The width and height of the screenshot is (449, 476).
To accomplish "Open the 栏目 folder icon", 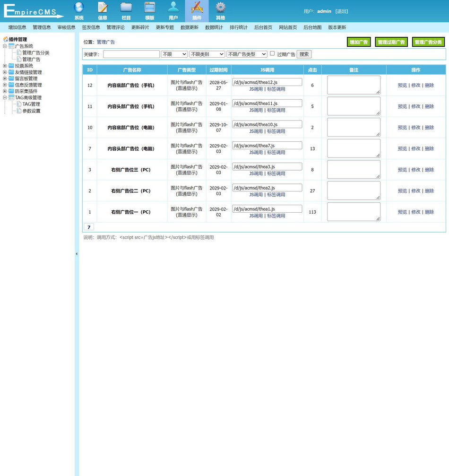I will coord(126,8).
